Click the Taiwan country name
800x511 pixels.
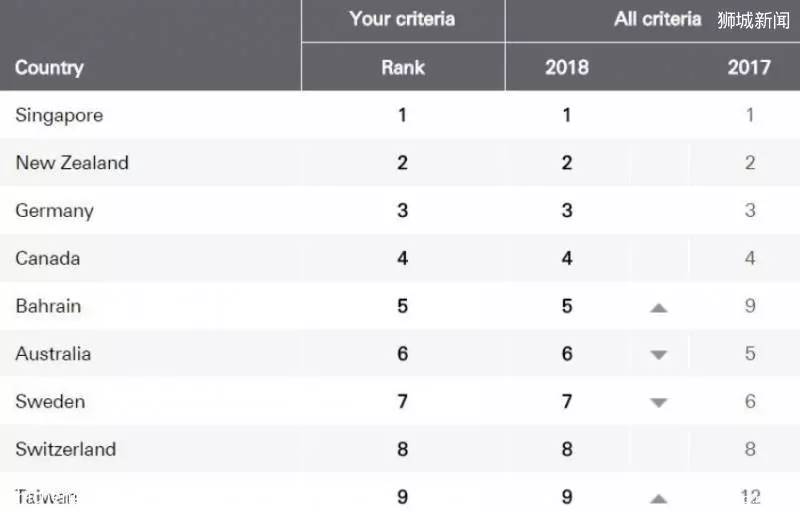pos(46,497)
